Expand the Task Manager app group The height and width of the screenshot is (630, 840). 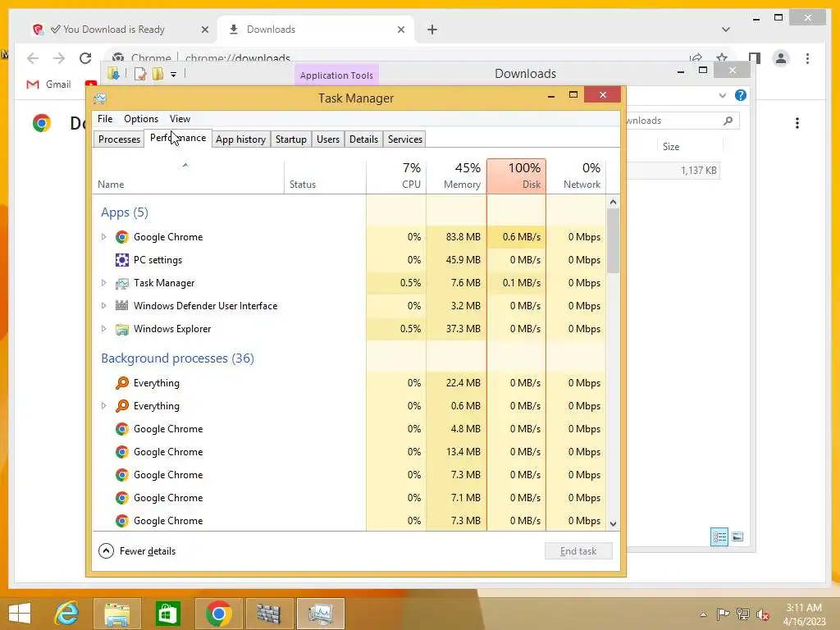click(104, 283)
